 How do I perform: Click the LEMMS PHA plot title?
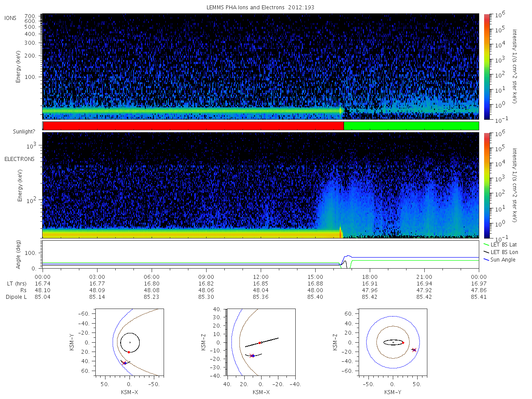(261, 7)
